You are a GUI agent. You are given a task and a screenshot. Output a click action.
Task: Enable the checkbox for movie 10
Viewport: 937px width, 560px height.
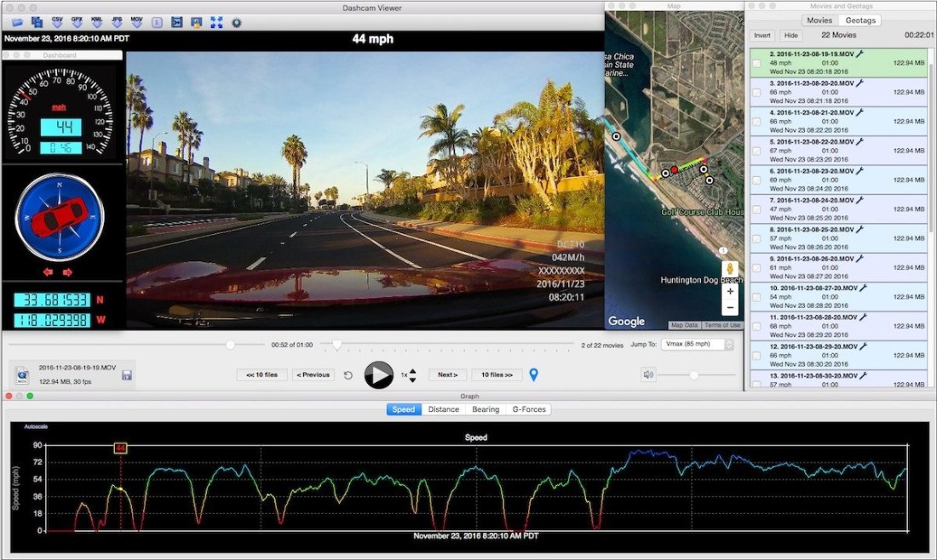757,298
